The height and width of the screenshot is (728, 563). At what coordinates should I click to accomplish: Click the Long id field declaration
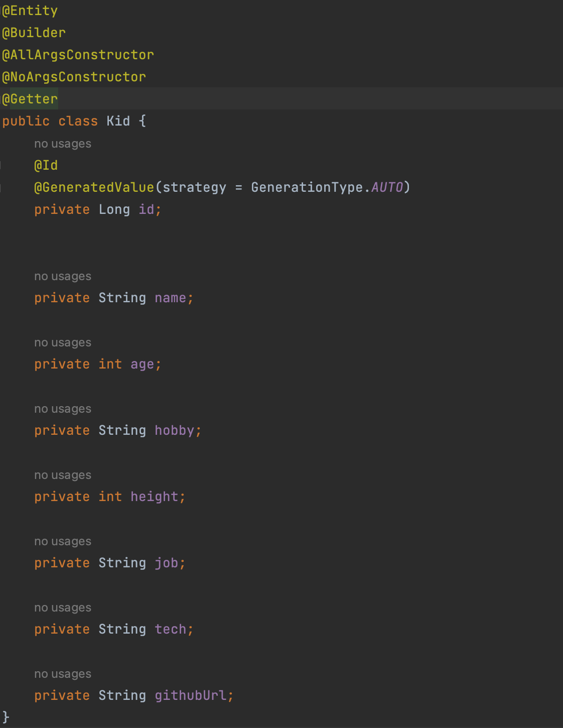[x=98, y=209]
